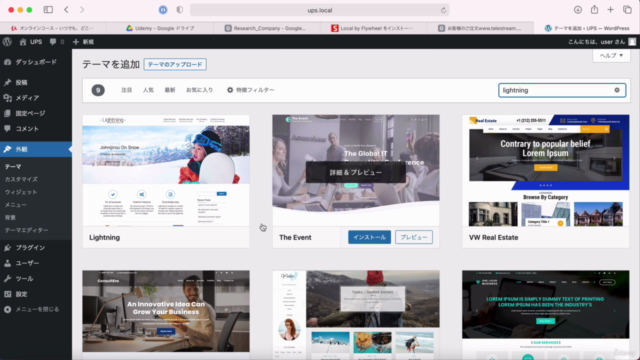Open ダッシュボード in the sidebar

point(36,62)
